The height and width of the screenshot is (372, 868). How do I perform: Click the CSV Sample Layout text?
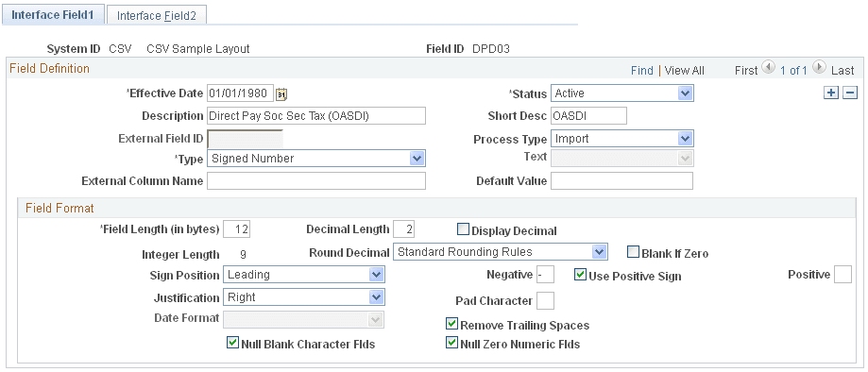pyautogui.click(x=198, y=49)
